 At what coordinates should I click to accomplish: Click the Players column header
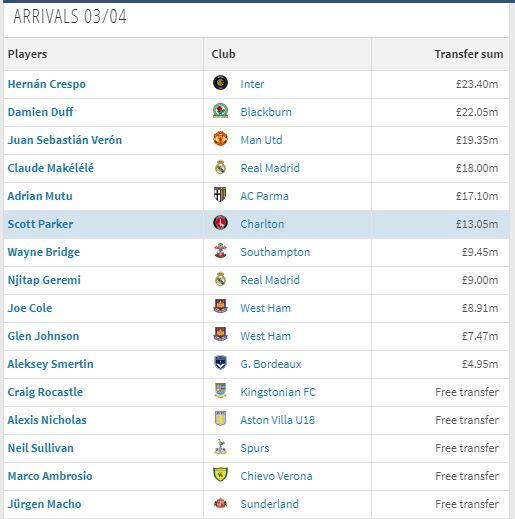[x=27, y=54]
